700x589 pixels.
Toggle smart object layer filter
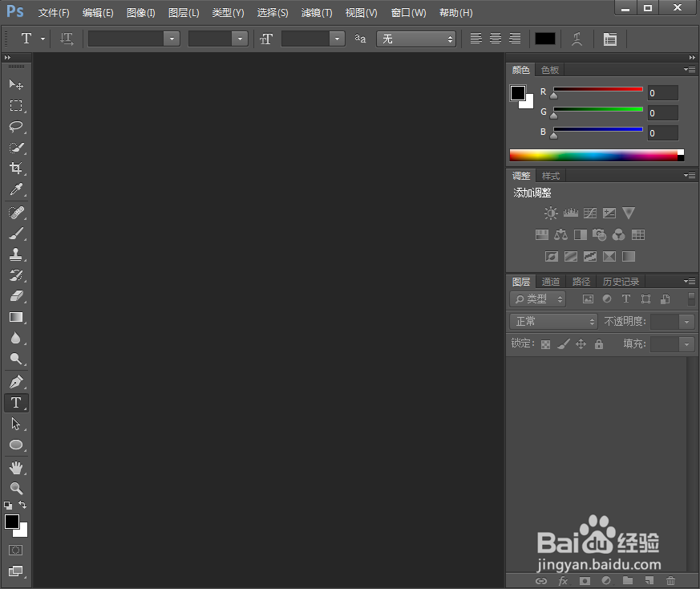point(666,299)
